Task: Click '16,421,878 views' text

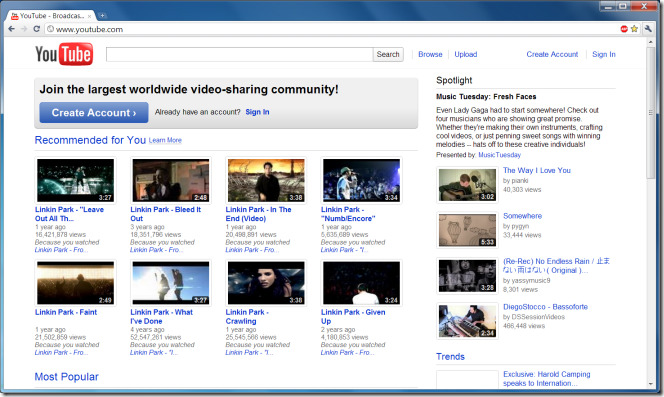Action: point(60,235)
